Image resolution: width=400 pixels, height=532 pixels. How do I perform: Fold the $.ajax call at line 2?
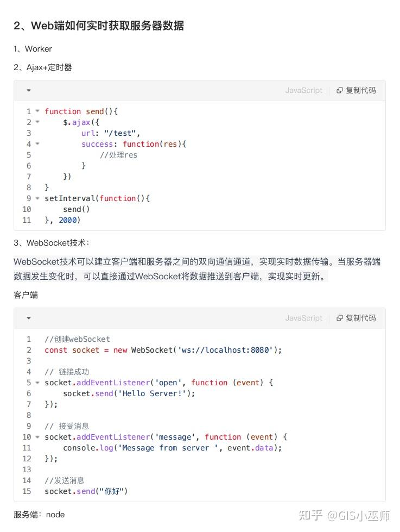click(37, 122)
